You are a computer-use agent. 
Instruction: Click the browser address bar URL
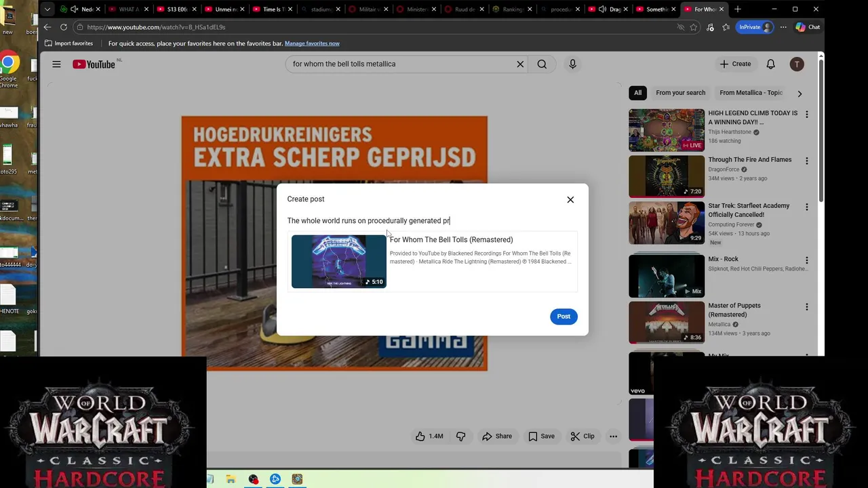click(156, 27)
